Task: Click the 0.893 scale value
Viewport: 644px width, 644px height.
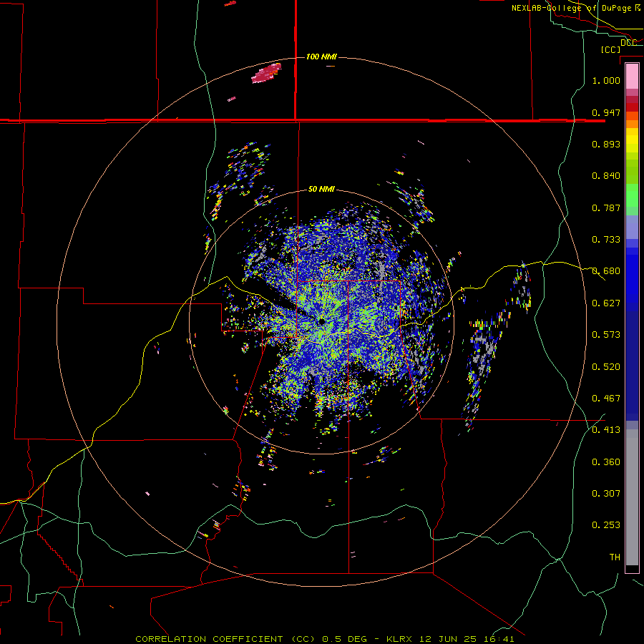Action: pos(606,144)
